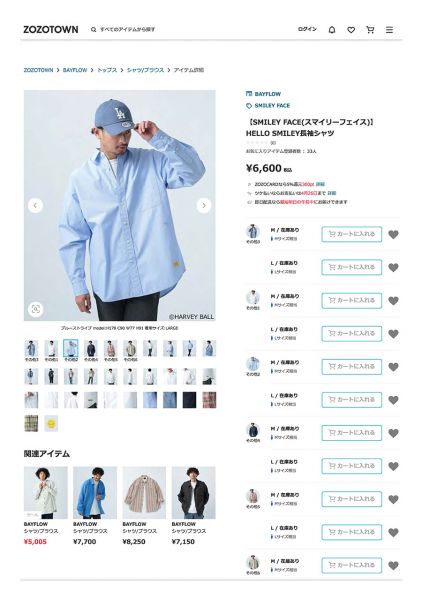Add first M size to cart
This screenshot has height=600, width=422.
coord(352,234)
